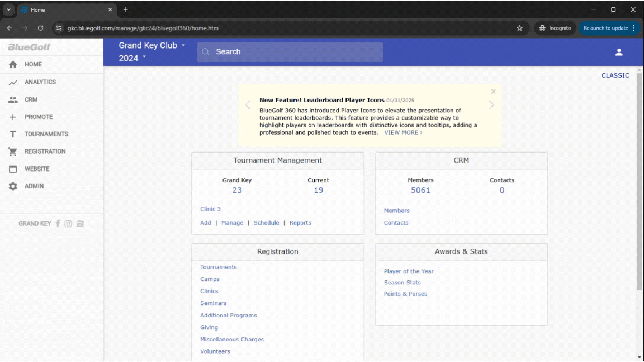Select REGISTRATION in the sidebar menu
644x362 pixels.
[x=45, y=151]
